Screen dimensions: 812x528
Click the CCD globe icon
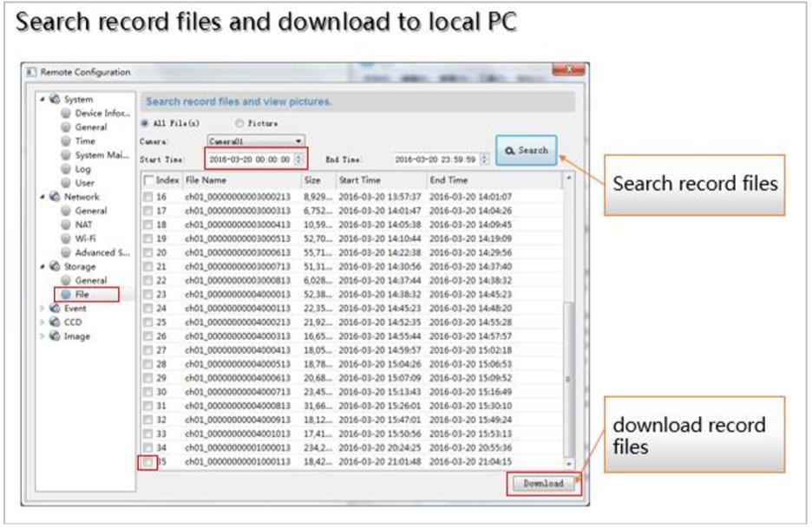point(55,322)
